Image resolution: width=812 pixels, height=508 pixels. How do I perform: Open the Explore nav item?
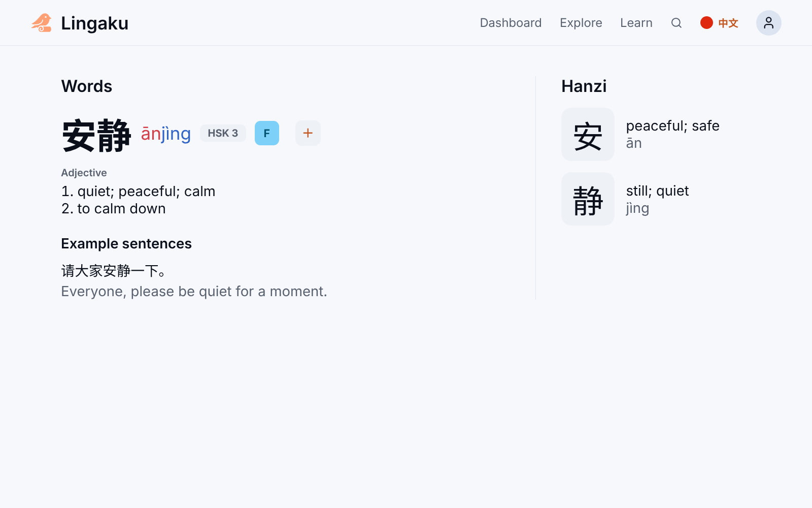[581, 23]
